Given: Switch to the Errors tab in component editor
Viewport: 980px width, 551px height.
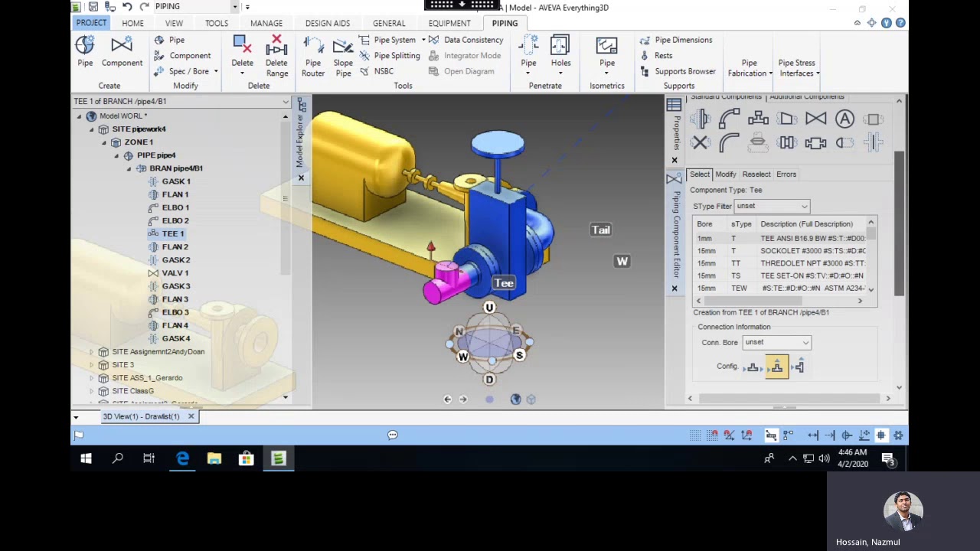Looking at the screenshot, I should 786,174.
